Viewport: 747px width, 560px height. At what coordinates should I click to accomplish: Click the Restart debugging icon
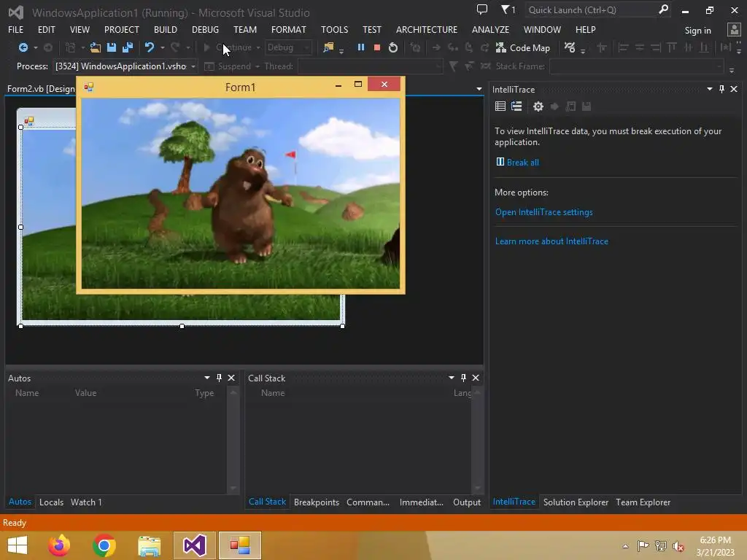tap(393, 47)
